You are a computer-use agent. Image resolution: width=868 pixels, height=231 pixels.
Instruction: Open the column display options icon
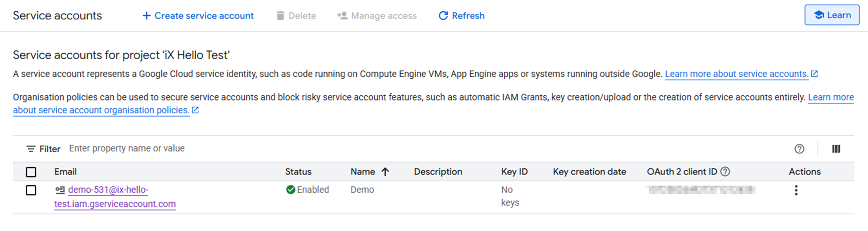click(836, 149)
